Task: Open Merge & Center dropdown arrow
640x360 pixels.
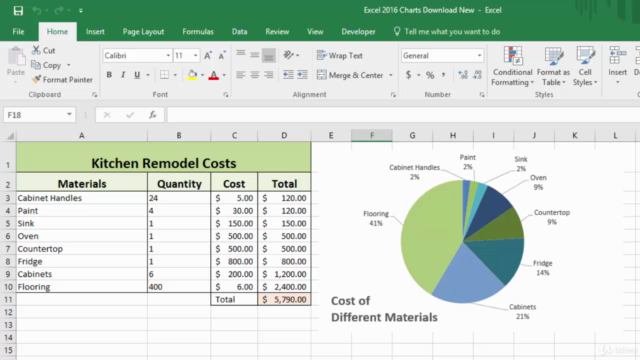Action: coord(391,75)
